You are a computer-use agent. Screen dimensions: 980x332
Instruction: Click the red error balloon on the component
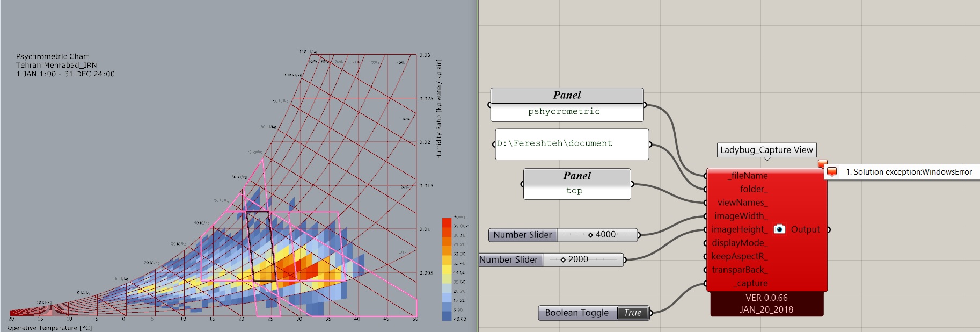pyautogui.click(x=822, y=163)
